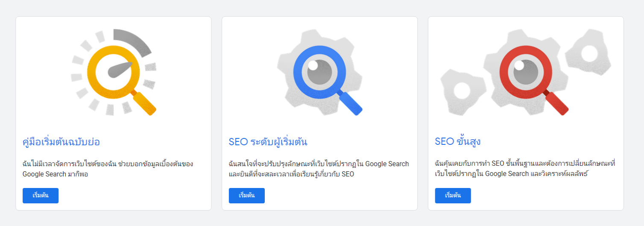Click the small gear left of red magnifier

[x=462, y=90]
